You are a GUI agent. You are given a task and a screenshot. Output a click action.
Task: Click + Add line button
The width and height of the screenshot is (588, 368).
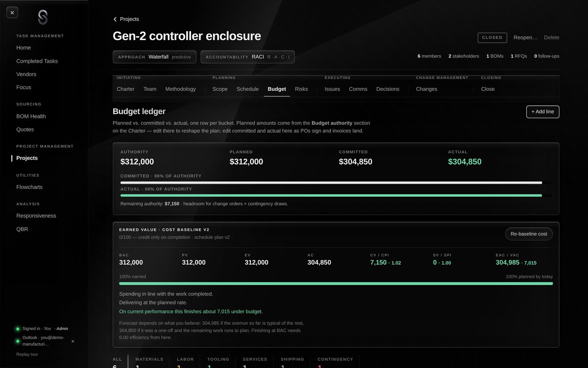pos(543,112)
